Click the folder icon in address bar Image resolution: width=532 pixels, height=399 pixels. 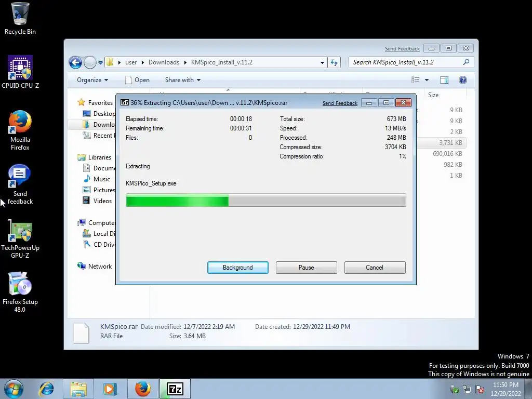coord(110,62)
